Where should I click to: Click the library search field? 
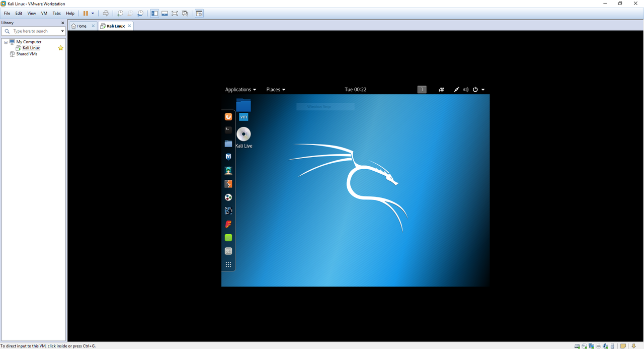[34, 31]
